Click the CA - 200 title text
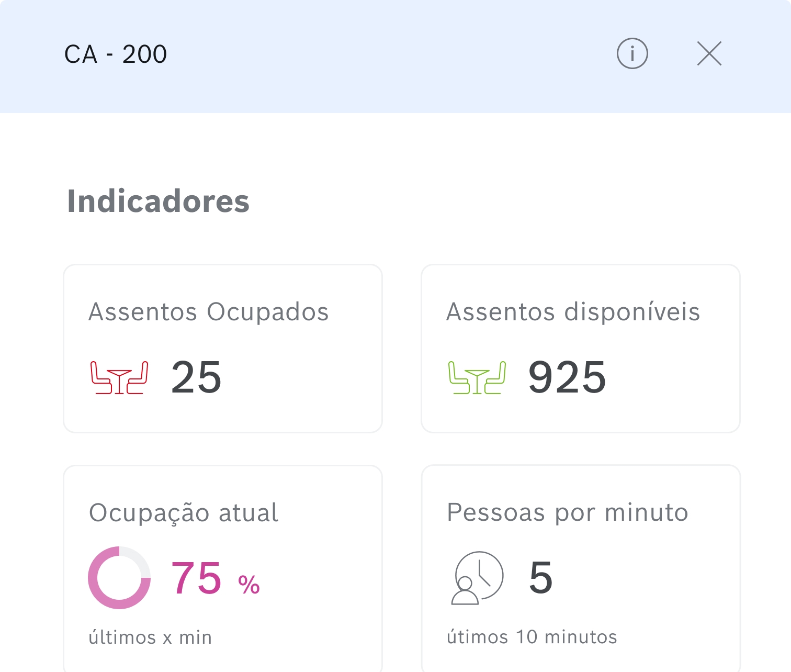Screen dimensions: 791x672 click(x=115, y=54)
